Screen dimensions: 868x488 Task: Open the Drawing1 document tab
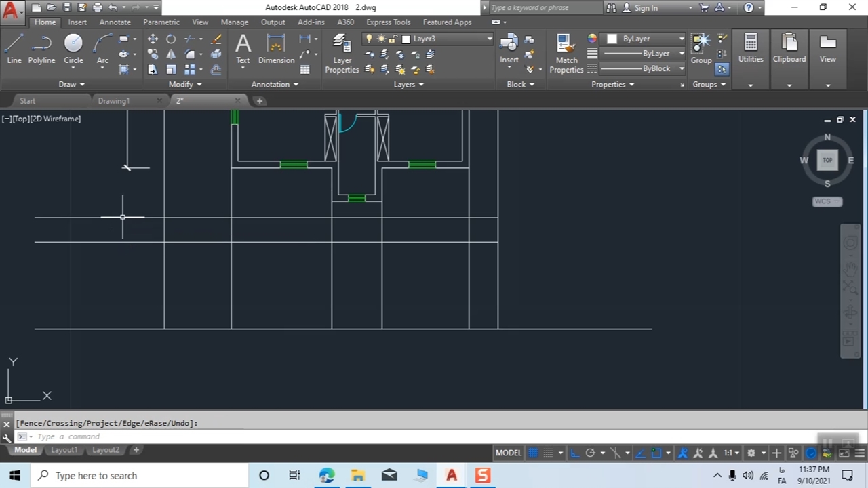[x=113, y=101]
